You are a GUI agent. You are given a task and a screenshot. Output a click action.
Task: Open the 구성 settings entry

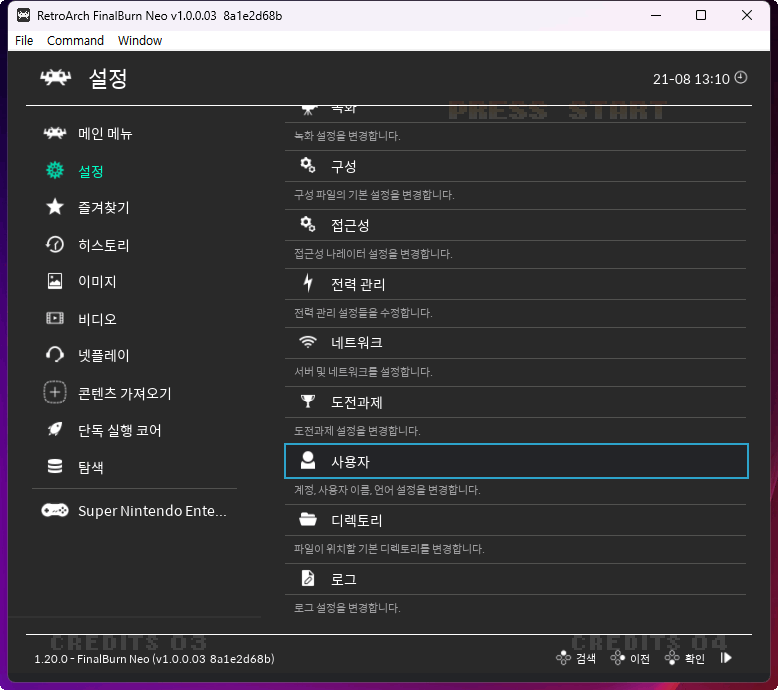pyautogui.click(x=516, y=166)
